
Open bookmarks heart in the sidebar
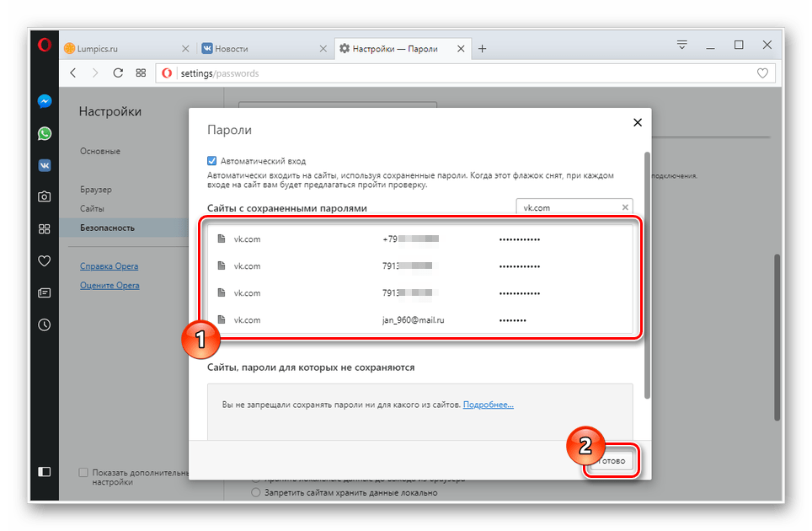click(x=45, y=261)
